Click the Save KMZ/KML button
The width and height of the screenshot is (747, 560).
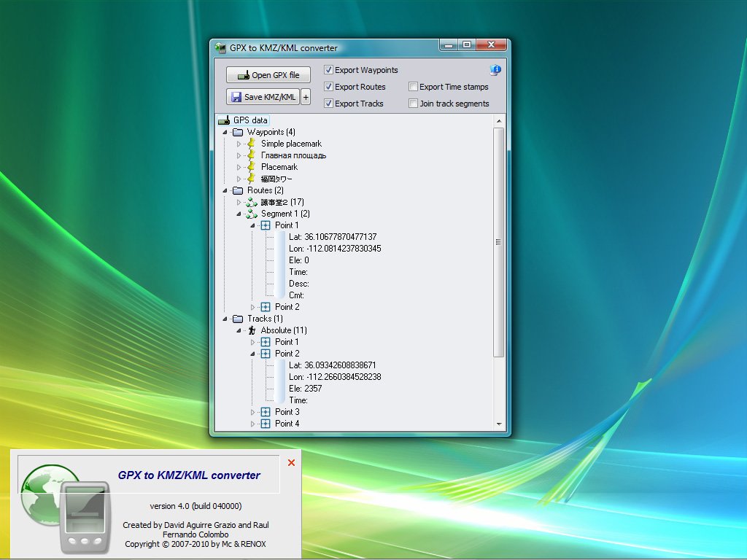pyautogui.click(x=263, y=97)
